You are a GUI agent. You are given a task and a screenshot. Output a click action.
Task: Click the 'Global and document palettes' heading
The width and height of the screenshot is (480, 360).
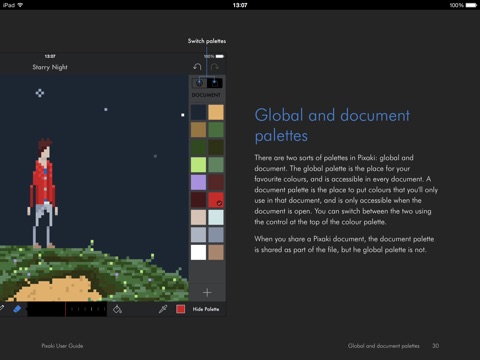click(x=332, y=125)
